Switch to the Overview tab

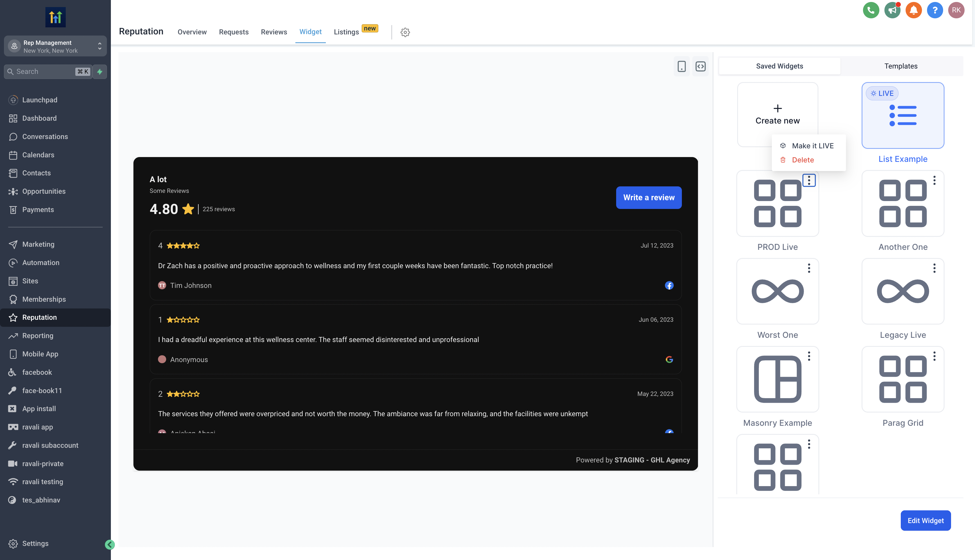[x=192, y=32]
